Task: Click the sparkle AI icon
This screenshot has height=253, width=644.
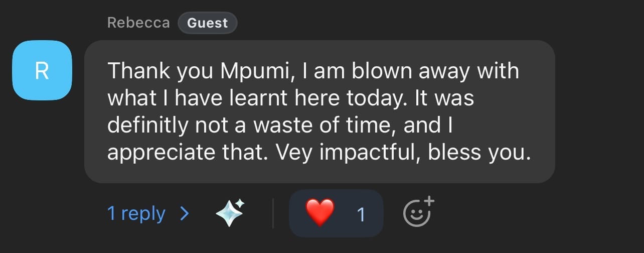Action: (230, 213)
